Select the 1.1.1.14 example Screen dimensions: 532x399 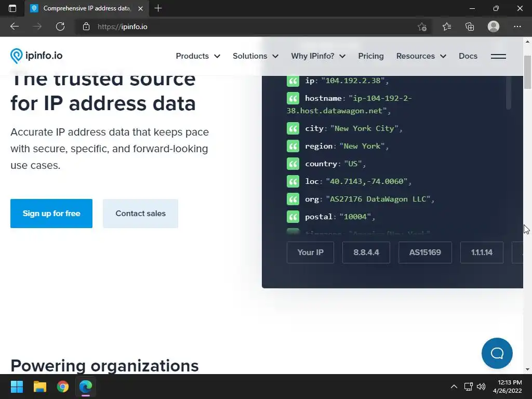482,252
